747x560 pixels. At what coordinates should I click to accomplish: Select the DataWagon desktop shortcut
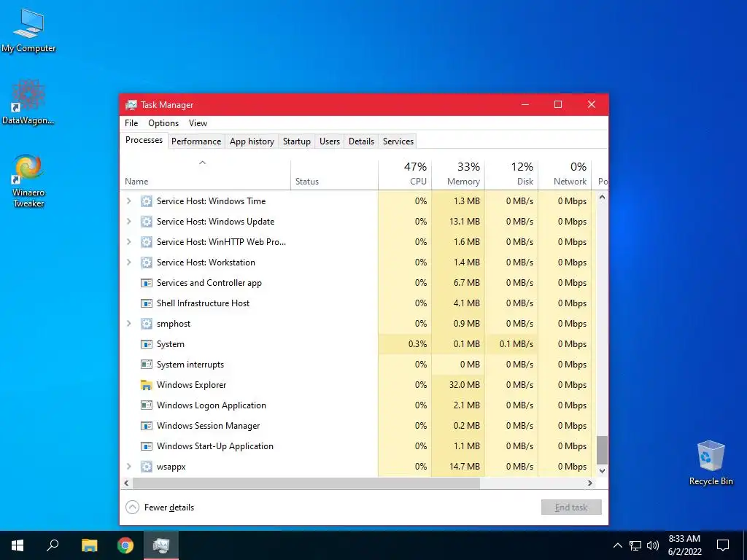[28, 102]
